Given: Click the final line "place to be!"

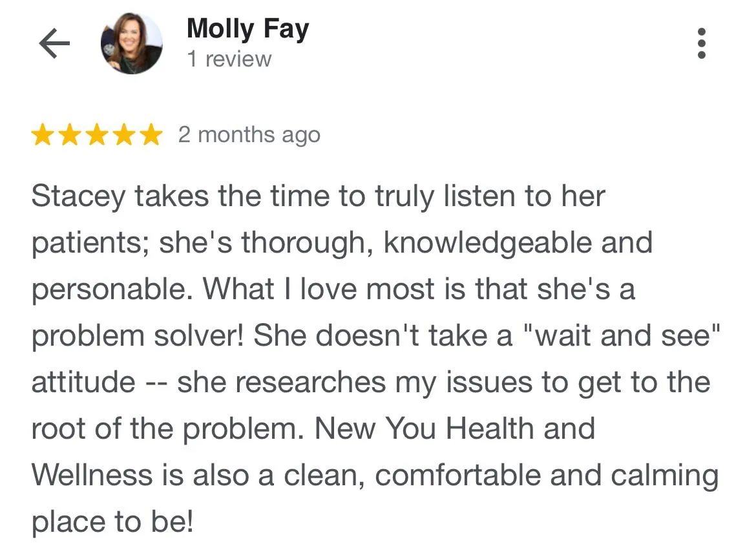Looking at the screenshot, I should (112, 521).
